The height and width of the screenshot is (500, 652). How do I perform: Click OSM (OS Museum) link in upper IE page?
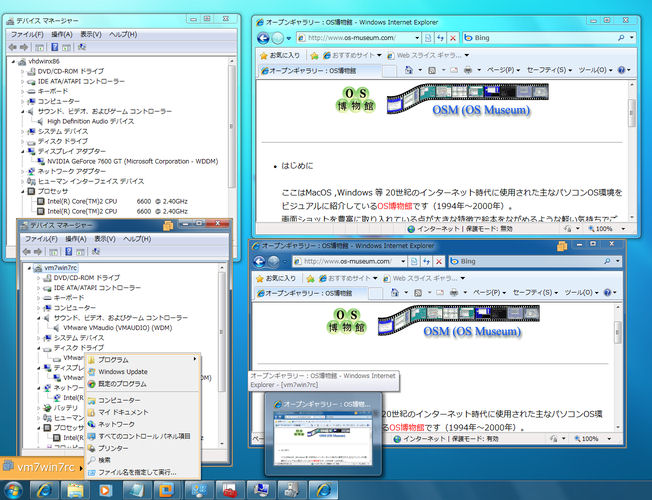click(481, 110)
